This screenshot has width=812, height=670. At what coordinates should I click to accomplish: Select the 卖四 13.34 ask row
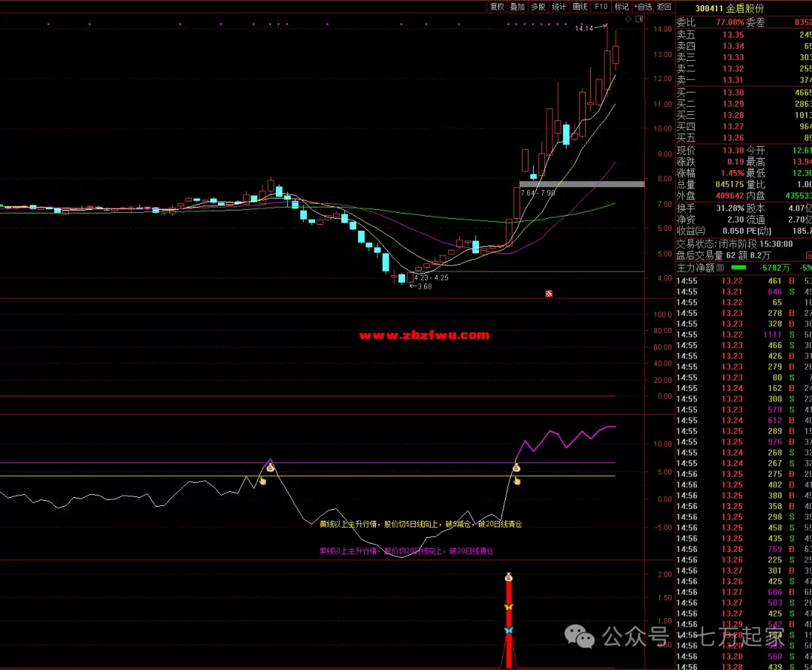coord(744,46)
